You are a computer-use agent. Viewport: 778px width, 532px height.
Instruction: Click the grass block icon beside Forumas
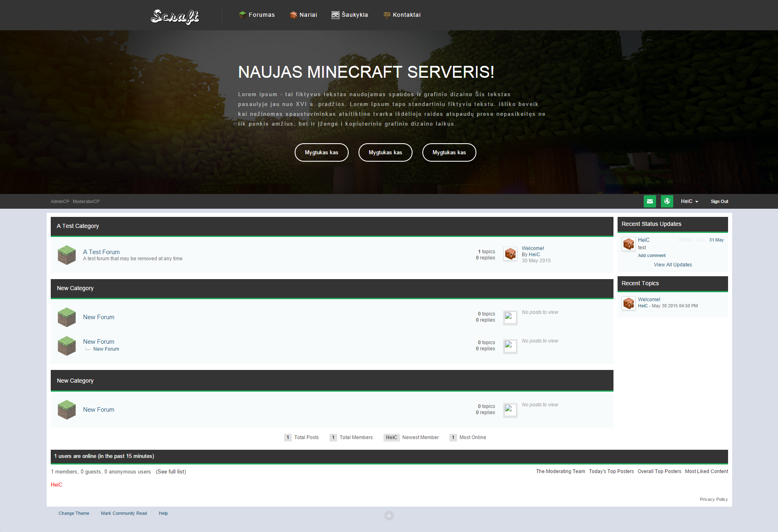(242, 15)
